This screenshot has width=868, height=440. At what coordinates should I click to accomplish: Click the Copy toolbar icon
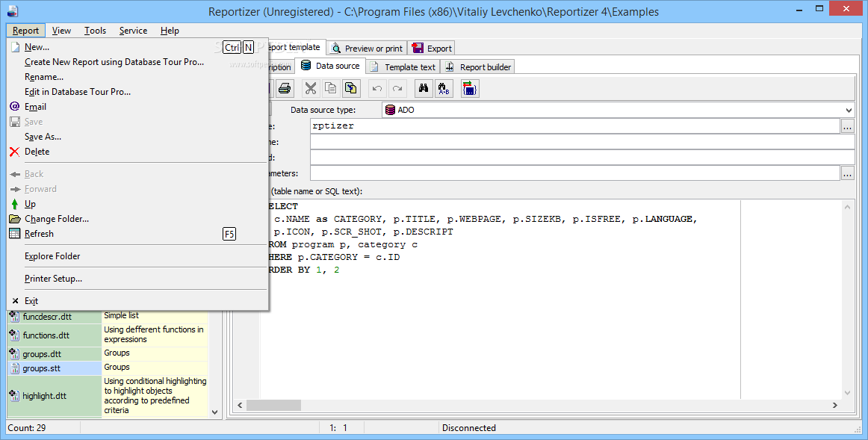[x=330, y=88]
